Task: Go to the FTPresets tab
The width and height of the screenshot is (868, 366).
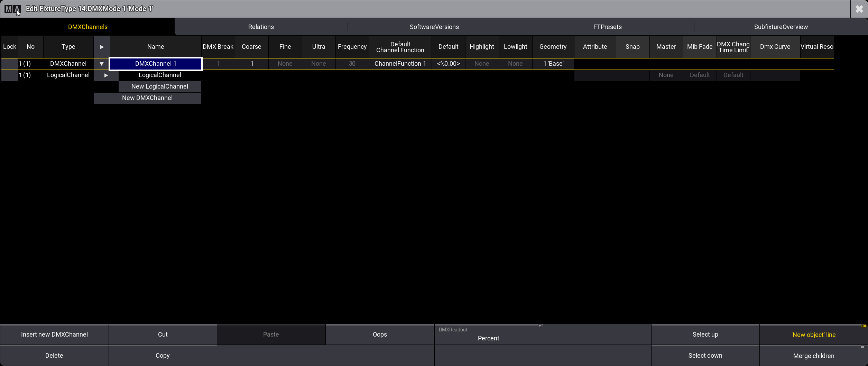Action: [x=607, y=27]
